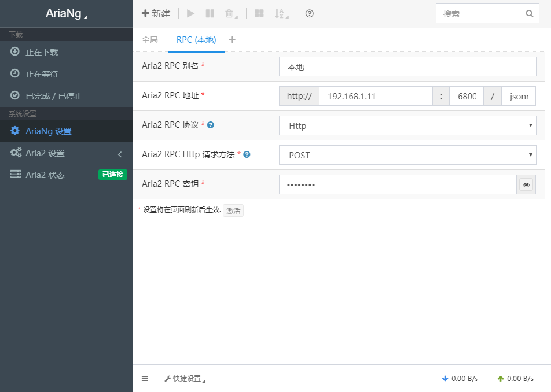Click the Aria2 RPC 密钥 password field
Viewport: 551px width, 392px height.
pos(398,184)
